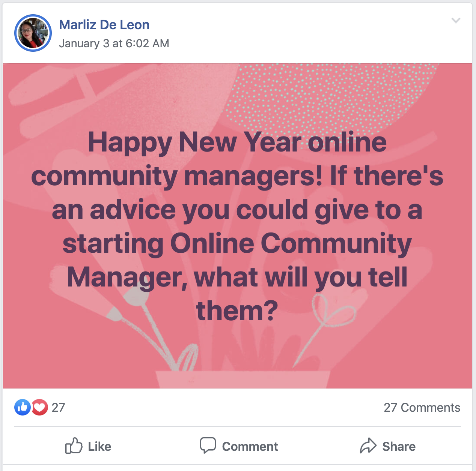Click the flower pot illustration in post

click(x=243, y=379)
